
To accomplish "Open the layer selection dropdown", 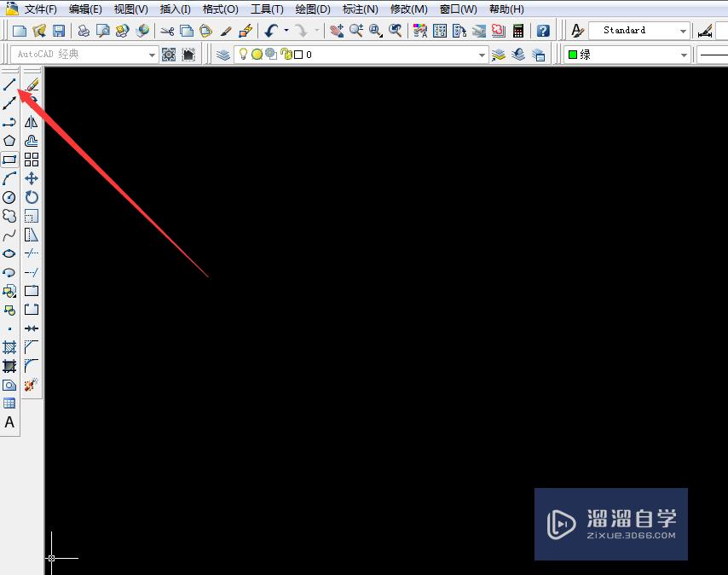I will pos(483,54).
